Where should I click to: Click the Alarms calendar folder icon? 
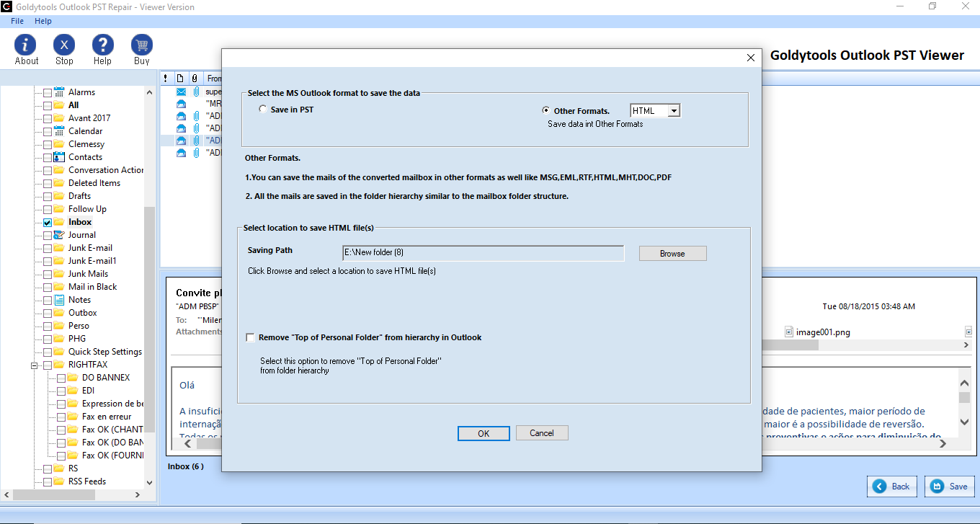click(x=59, y=92)
